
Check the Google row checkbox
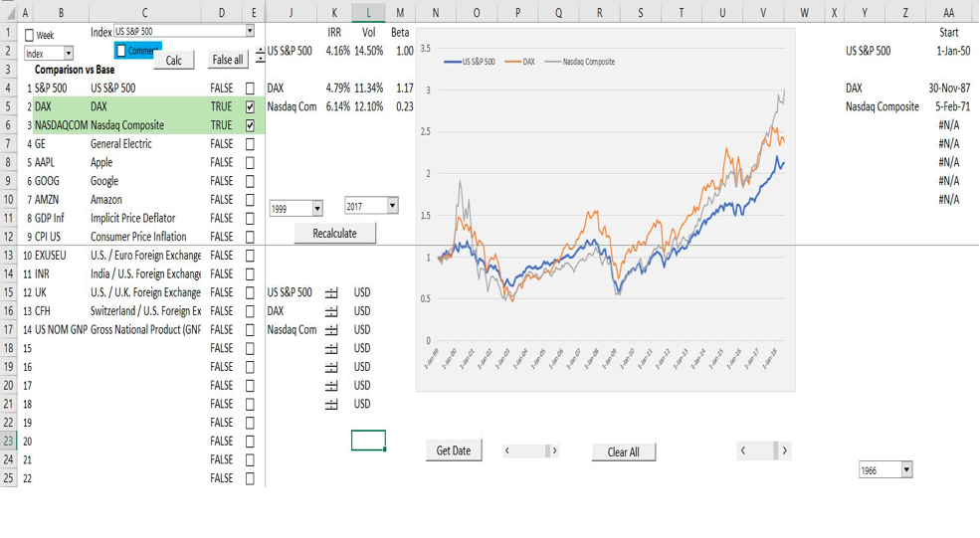pos(250,181)
